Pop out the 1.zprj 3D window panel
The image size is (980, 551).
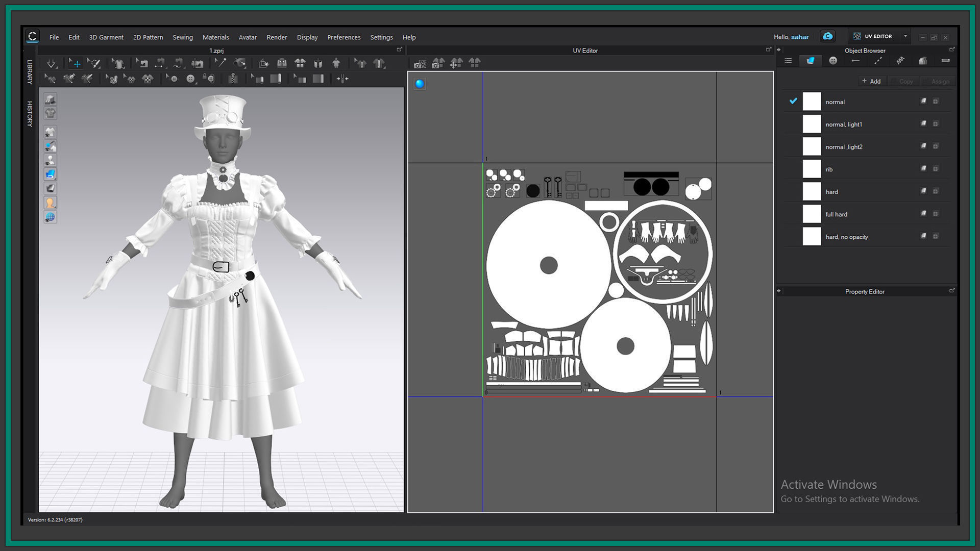(x=399, y=49)
